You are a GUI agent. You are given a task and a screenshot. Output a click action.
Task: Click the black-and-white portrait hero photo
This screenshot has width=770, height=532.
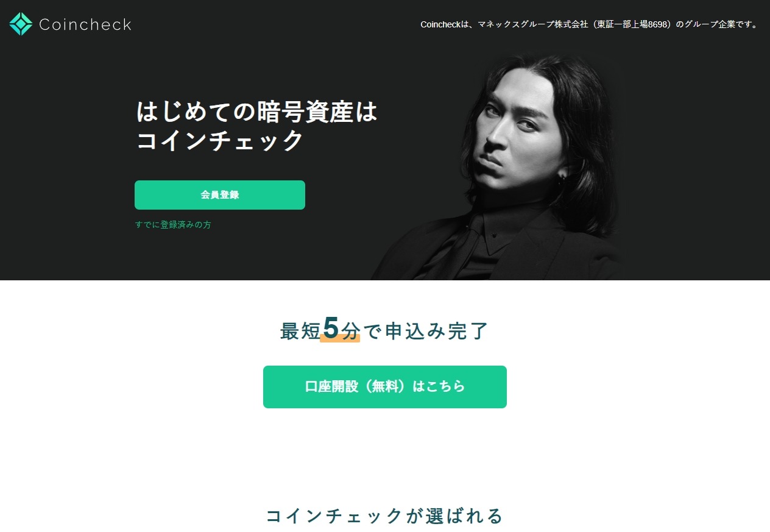pos(496,168)
